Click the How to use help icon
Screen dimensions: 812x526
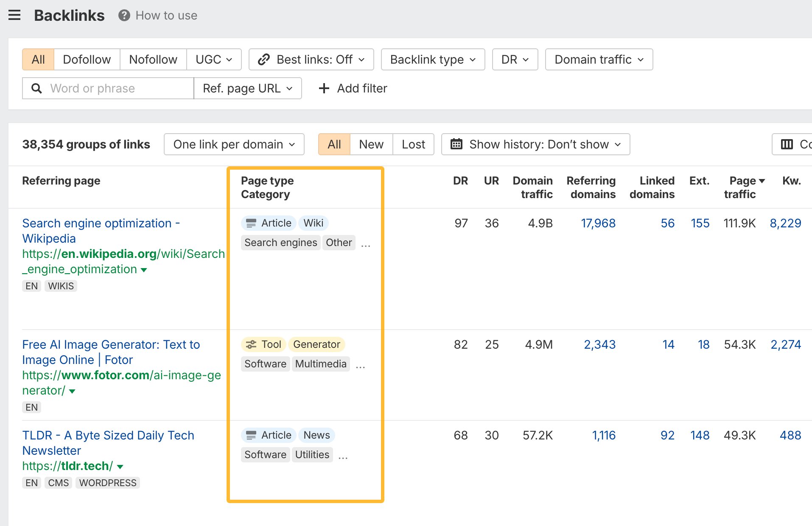tap(124, 15)
